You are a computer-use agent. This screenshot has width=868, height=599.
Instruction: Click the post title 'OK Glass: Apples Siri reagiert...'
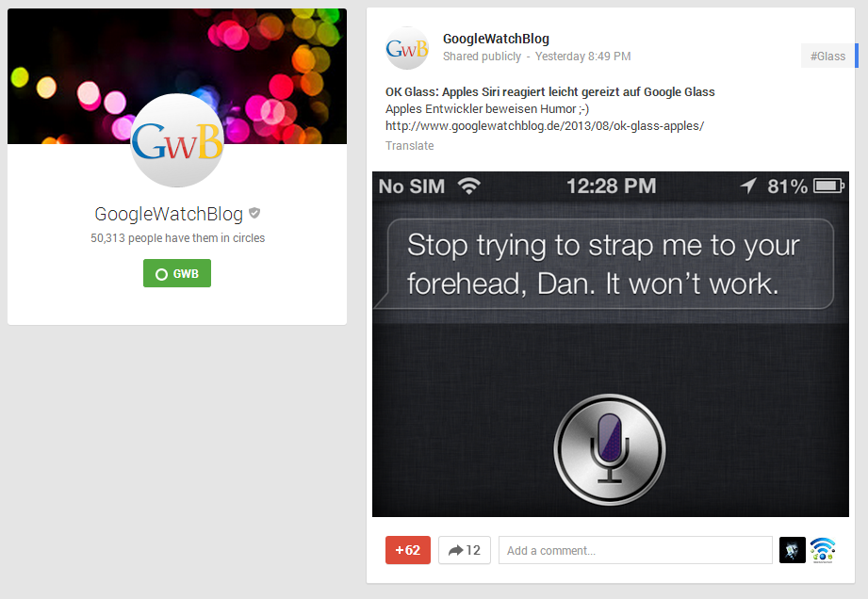click(x=550, y=91)
